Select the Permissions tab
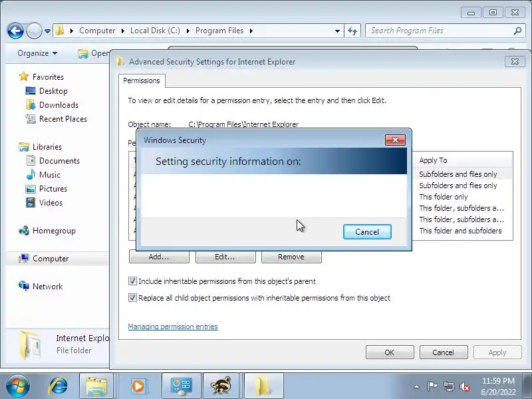The height and width of the screenshot is (399, 532). 142,80
